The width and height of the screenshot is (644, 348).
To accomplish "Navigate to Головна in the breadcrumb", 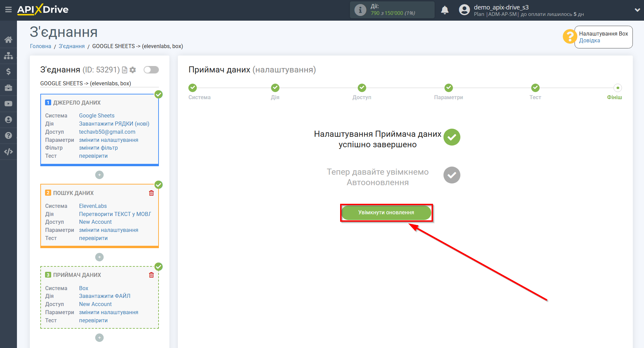I will pos(40,46).
